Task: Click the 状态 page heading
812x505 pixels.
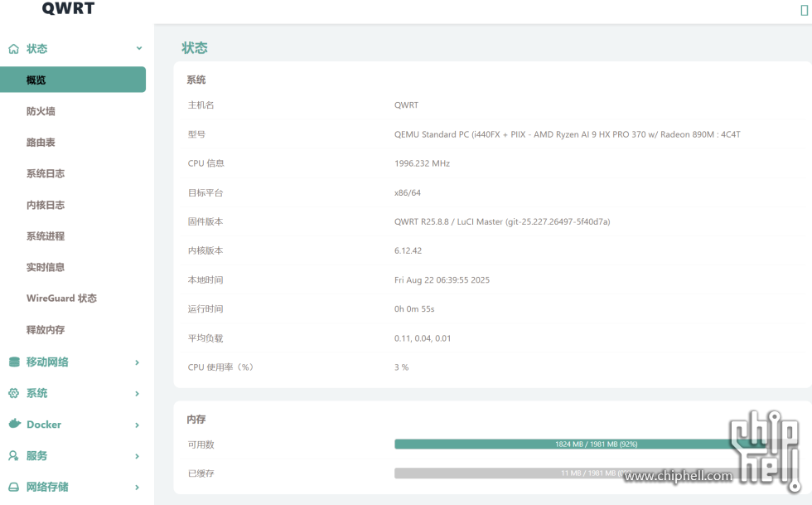Action: click(195, 48)
